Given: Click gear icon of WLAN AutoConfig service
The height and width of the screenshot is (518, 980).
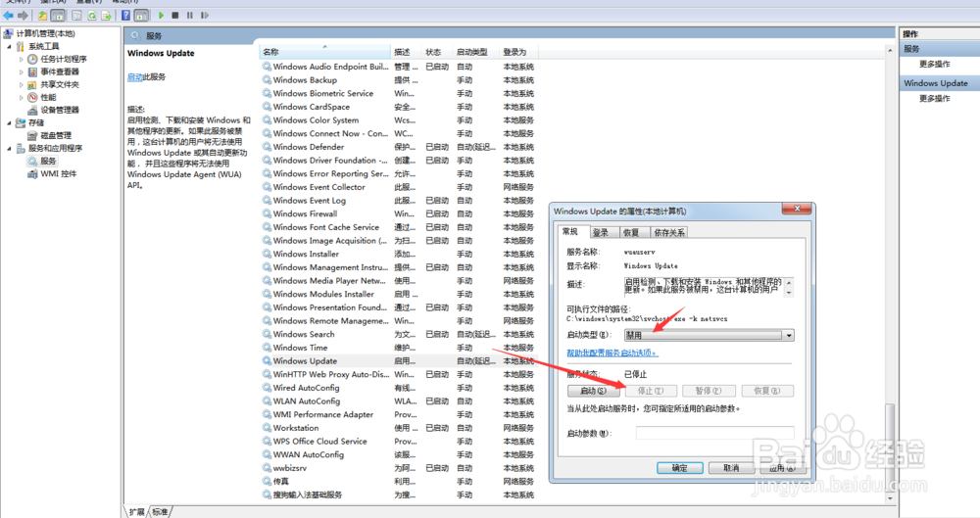Looking at the screenshot, I should click(x=267, y=400).
